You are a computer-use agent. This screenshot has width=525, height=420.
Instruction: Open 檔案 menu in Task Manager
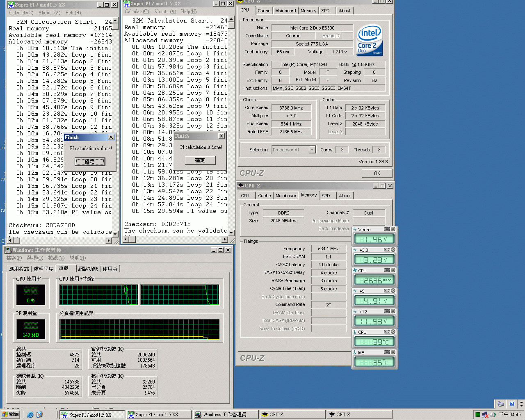point(14,258)
